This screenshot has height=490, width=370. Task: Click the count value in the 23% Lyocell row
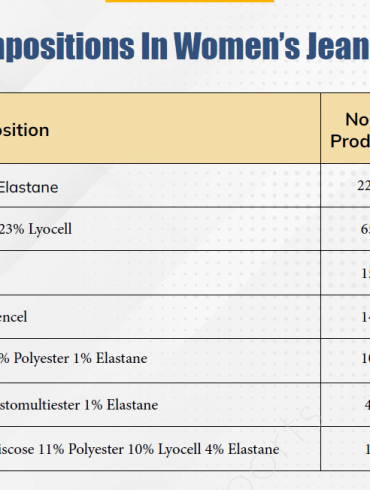coord(365,229)
